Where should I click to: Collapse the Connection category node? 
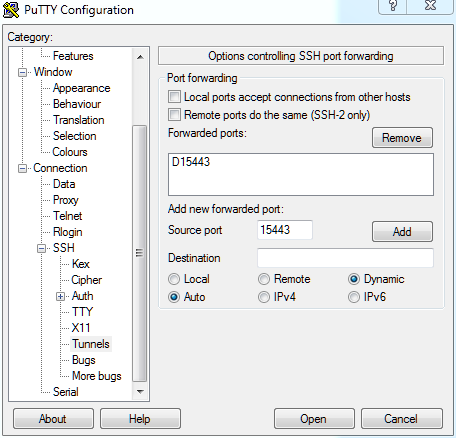point(22,168)
